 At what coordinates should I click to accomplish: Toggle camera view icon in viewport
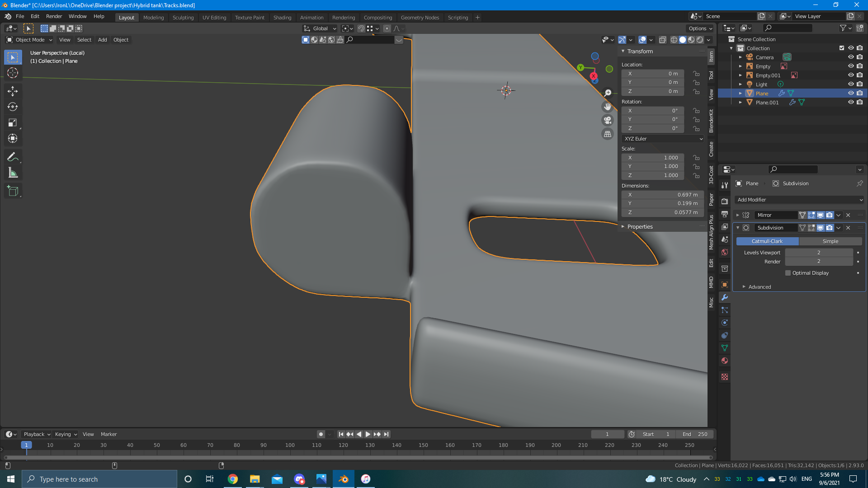[608, 120]
